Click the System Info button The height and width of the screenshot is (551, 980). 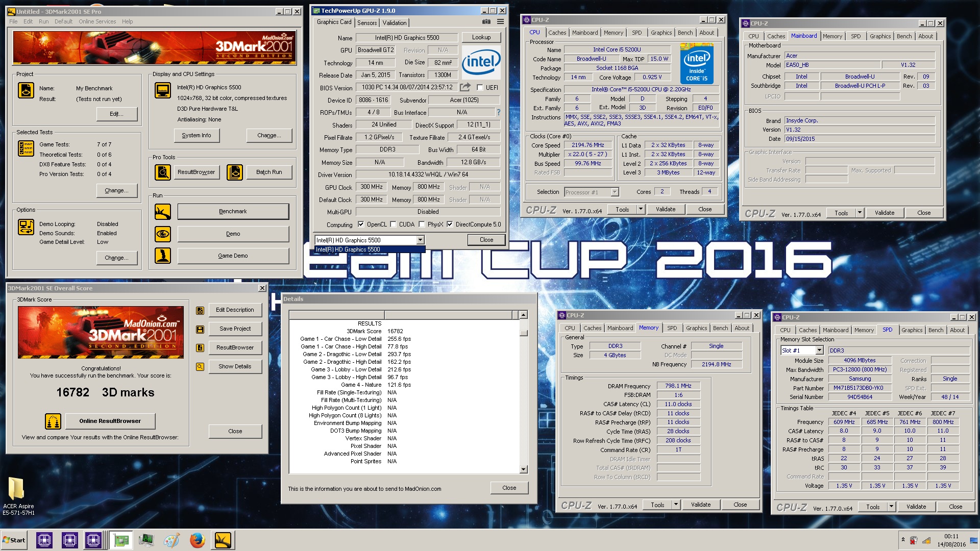click(x=197, y=136)
